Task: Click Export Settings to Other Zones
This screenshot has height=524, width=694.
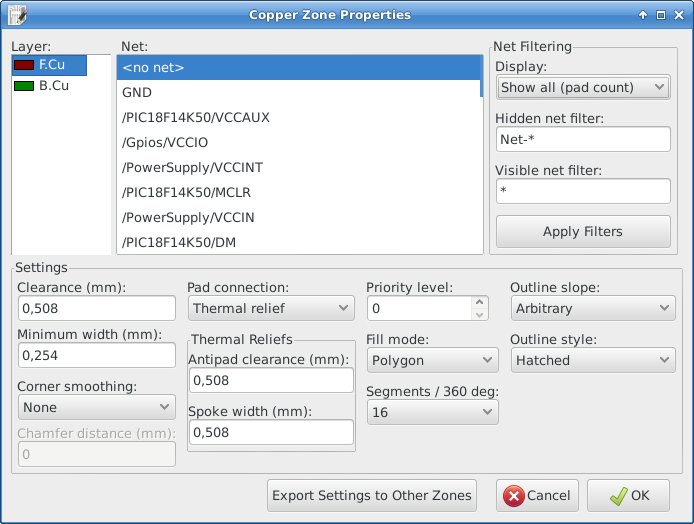Action: tap(371, 495)
